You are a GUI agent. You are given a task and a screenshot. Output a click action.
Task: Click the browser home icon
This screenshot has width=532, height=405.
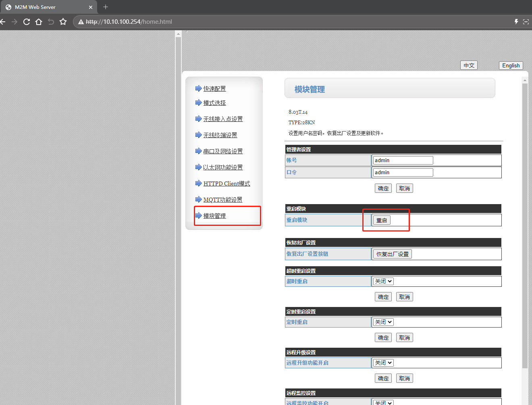point(39,22)
